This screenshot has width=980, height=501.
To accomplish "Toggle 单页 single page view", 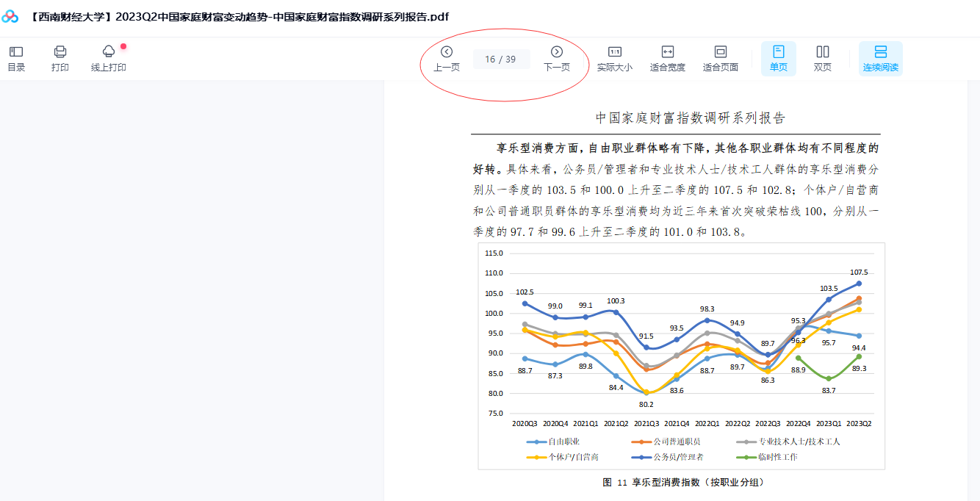I will point(778,57).
